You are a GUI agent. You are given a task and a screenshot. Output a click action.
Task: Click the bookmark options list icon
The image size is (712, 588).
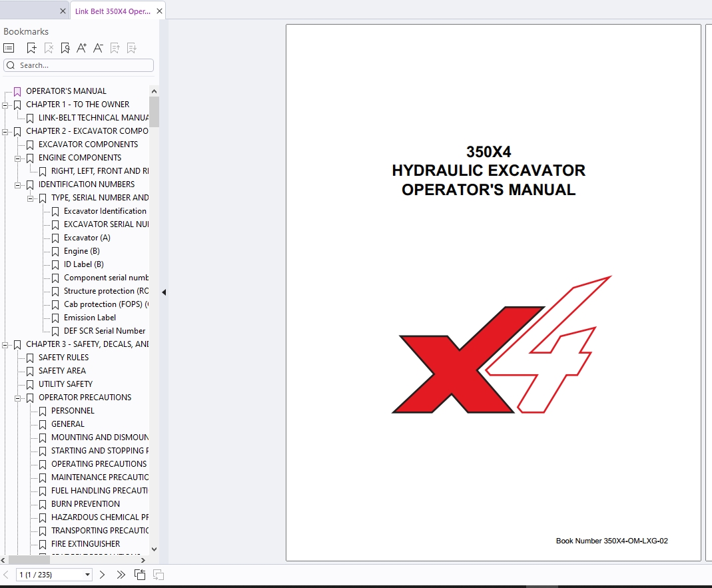tap(9, 48)
